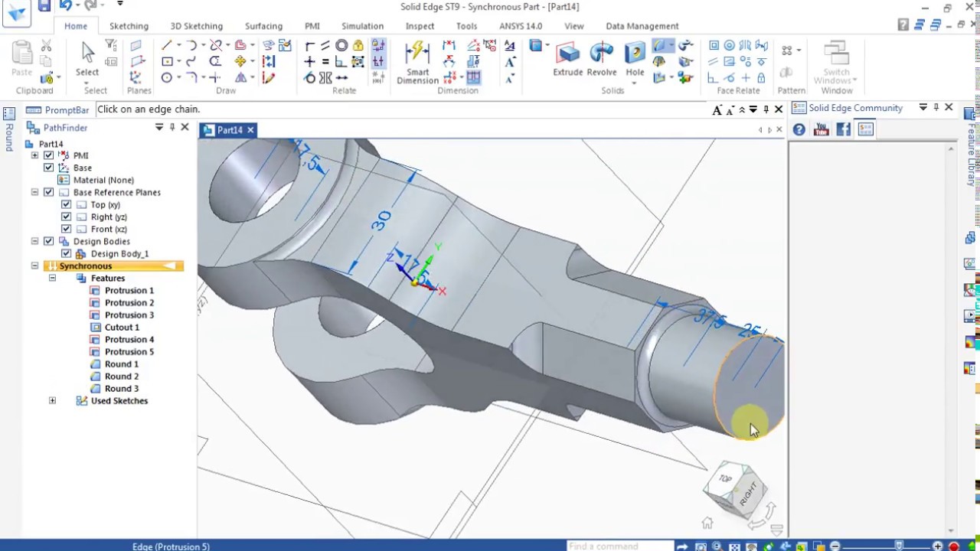The width and height of the screenshot is (980, 551).
Task: Expand the Used Sketches node
Action: [x=52, y=400]
